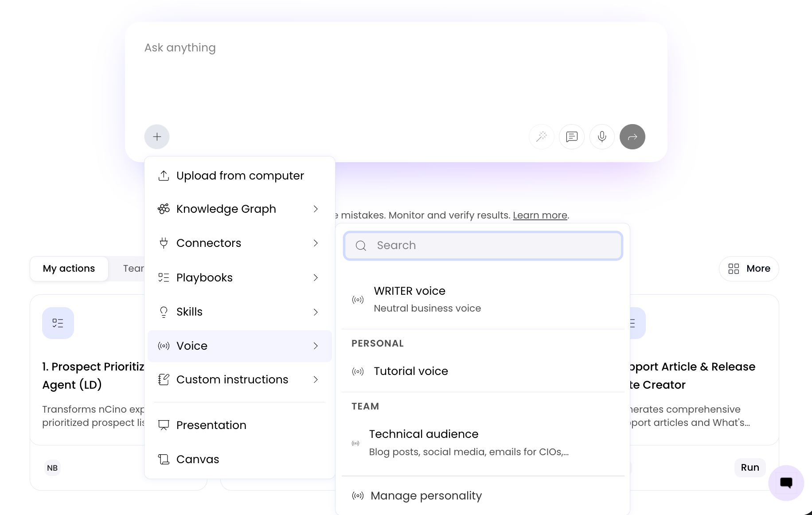812x515 pixels.
Task: Click the Presentation easel icon
Action: [x=164, y=425]
